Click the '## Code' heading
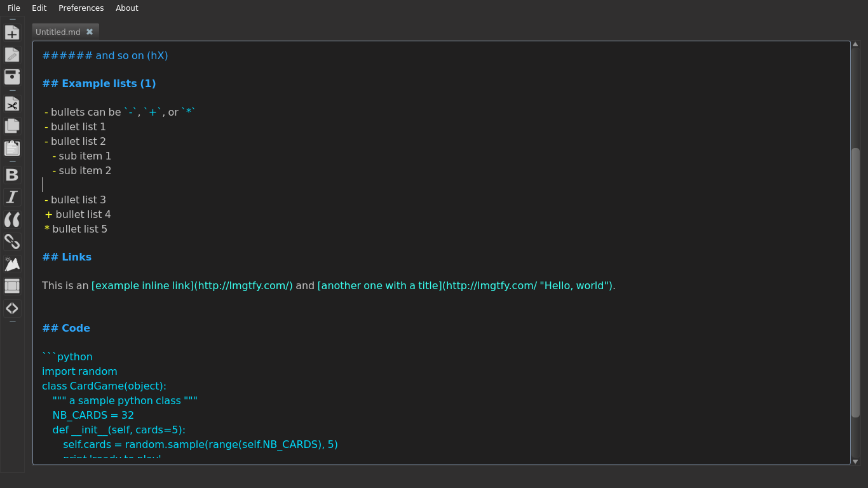This screenshot has width=868, height=488. click(x=66, y=328)
